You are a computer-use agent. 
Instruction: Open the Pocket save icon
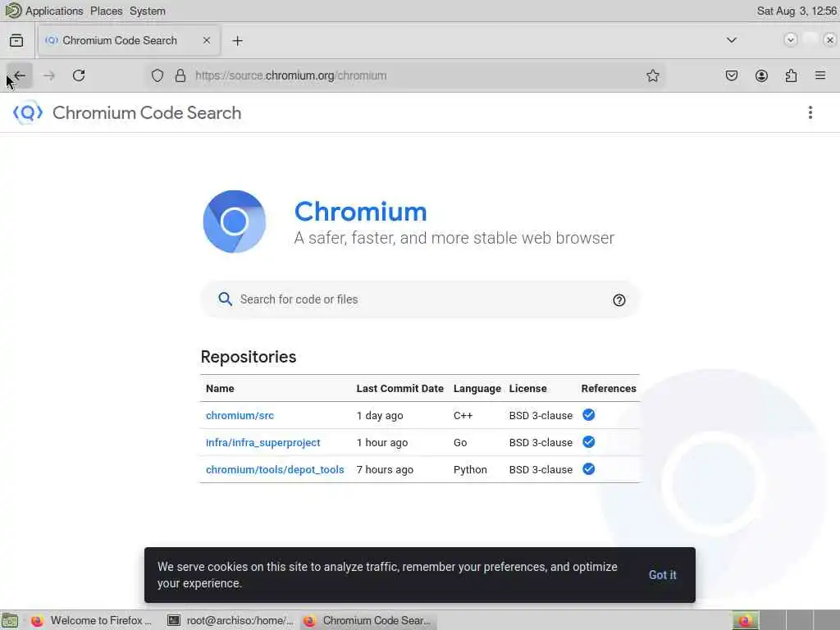pyautogui.click(x=731, y=75)
